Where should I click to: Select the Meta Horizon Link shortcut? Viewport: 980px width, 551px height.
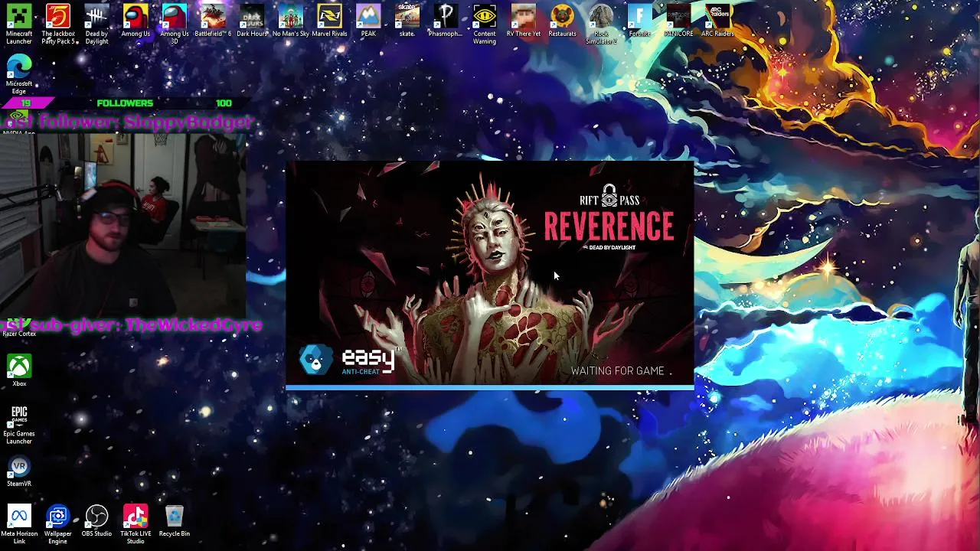click(19, 524)
